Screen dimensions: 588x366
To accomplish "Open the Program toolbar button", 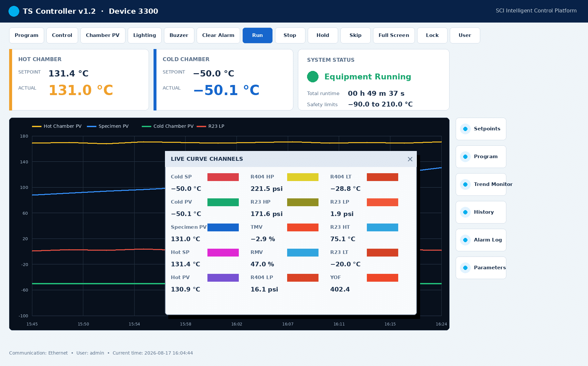I will (x=26, y=35).
